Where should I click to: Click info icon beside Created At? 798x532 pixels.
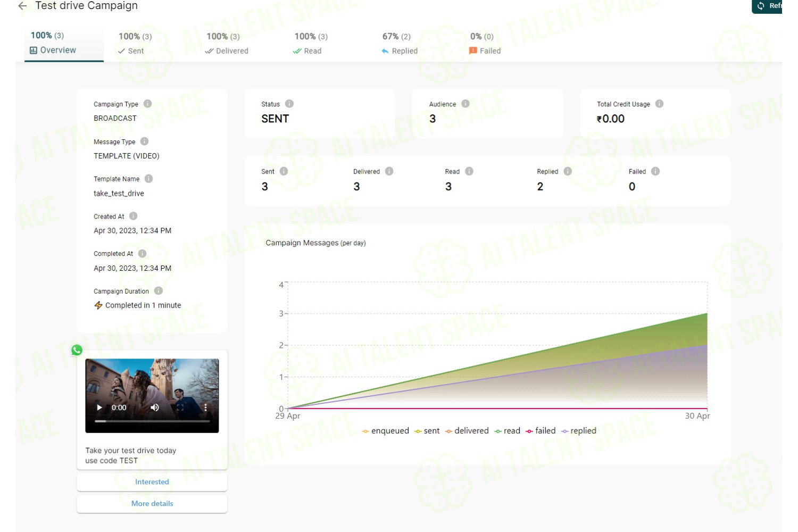pos(134,216)
